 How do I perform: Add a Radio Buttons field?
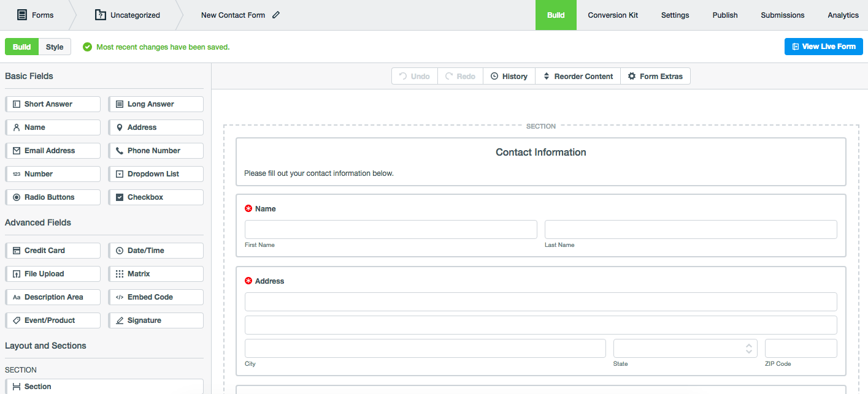[x=53, y=197]
